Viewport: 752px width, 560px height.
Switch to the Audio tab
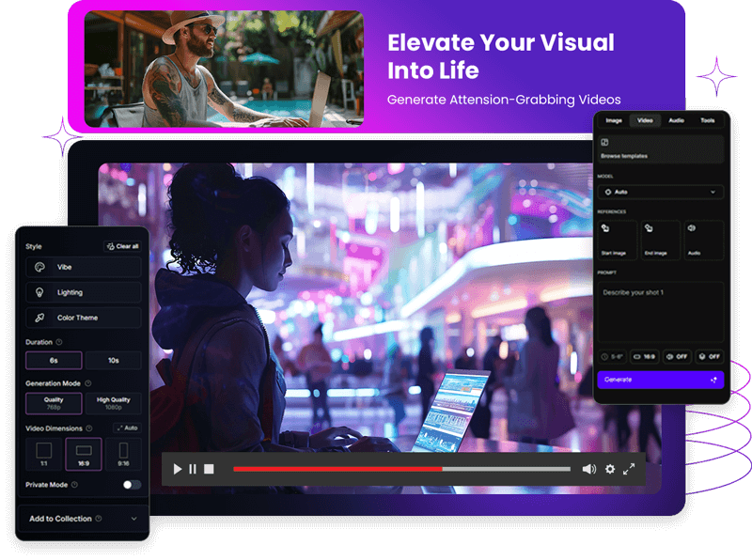coord(676,120)
